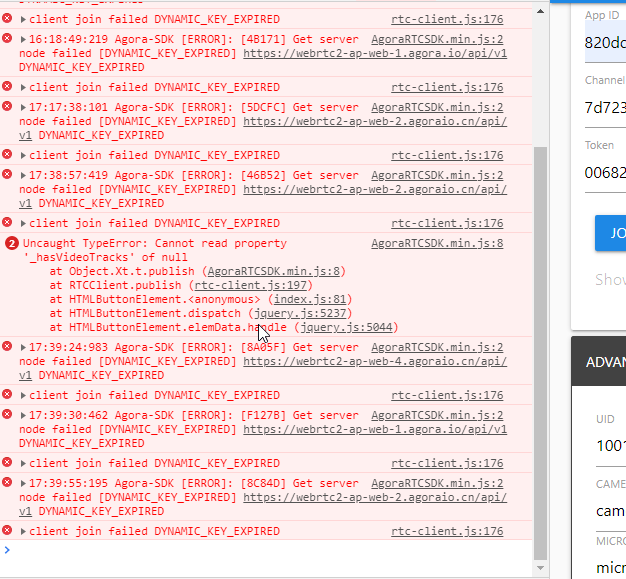Click the blue JOIN button

point(610,233)
